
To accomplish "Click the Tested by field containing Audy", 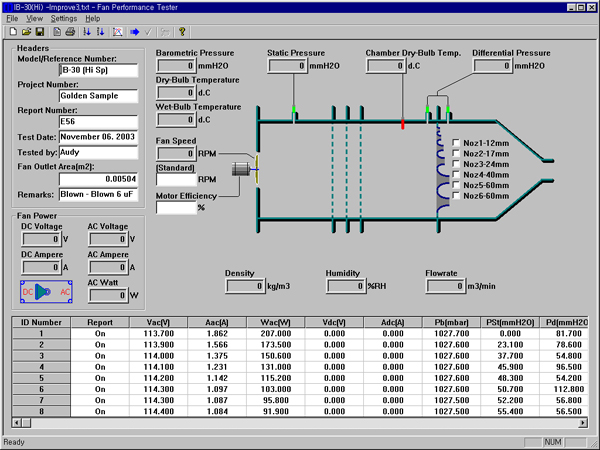I will pos(99,151).
